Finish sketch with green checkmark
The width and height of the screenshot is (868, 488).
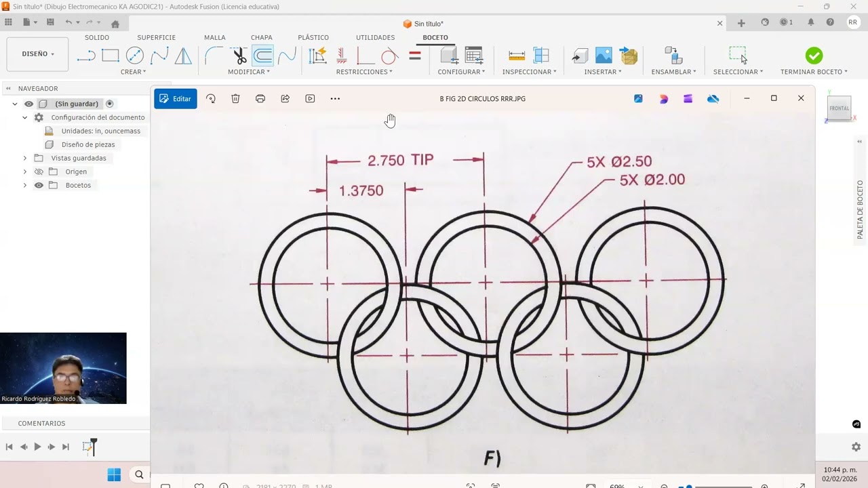click(814, 56)
